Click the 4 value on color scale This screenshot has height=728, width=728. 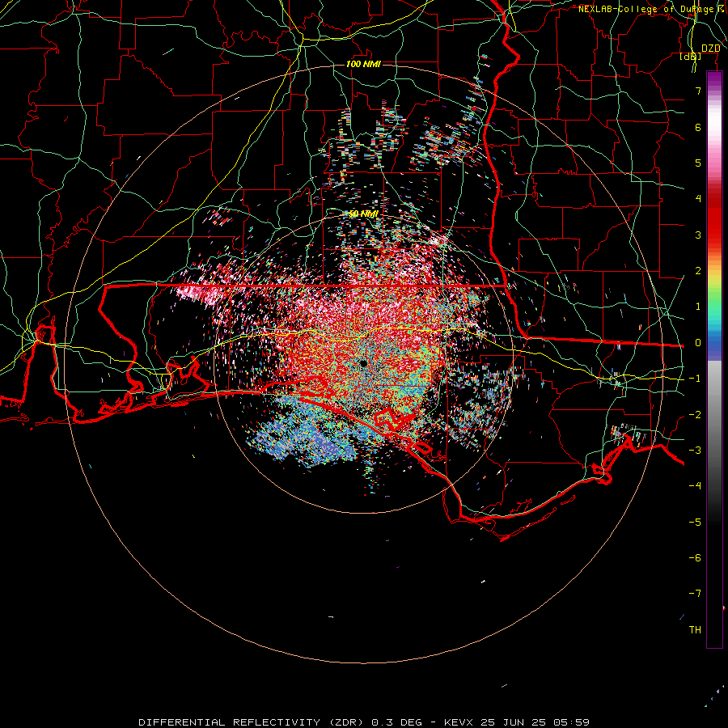click(698, 199)
